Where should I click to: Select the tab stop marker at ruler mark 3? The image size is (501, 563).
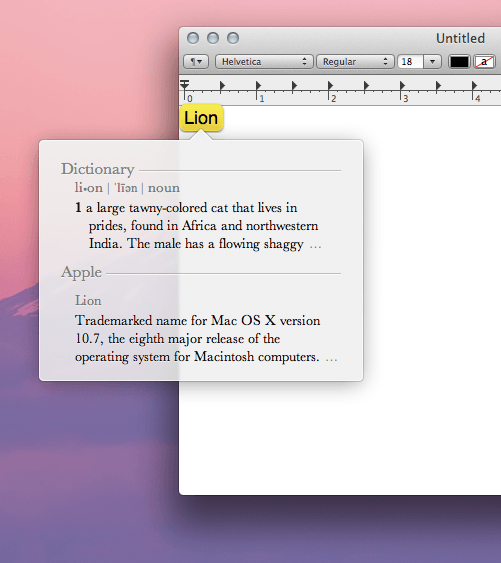pos(402,85)
